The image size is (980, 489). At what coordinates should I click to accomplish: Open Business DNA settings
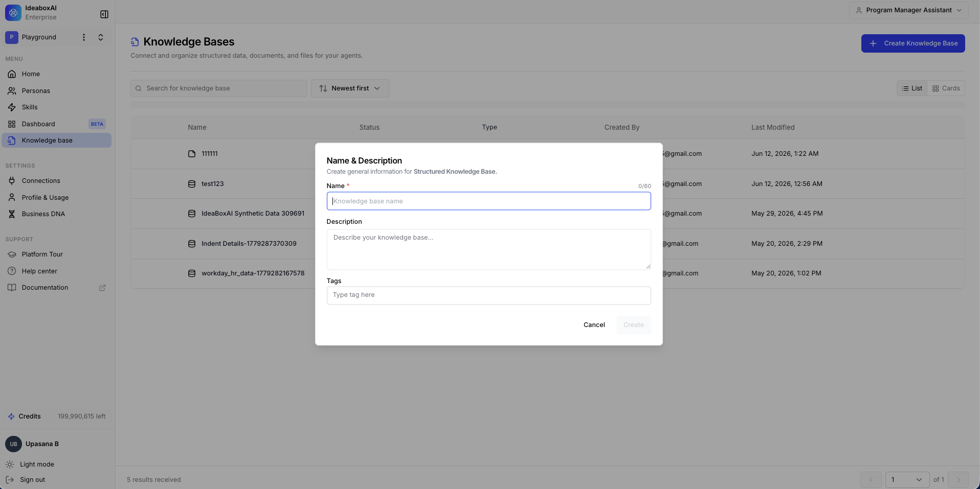pyautogui.click(x=57, y=214)
